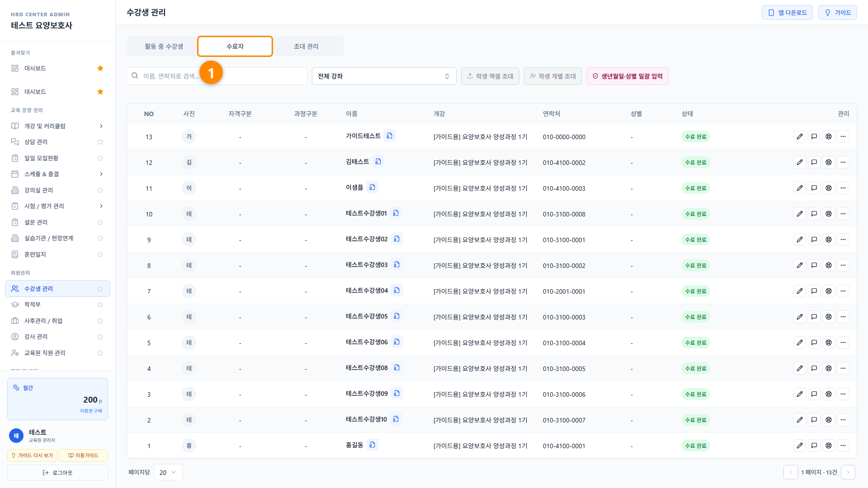Image resolution: width=868 pixels, height=488 pixels.
Task: Open the 페이지당 20 dropdown
Action: click(168, 472)
